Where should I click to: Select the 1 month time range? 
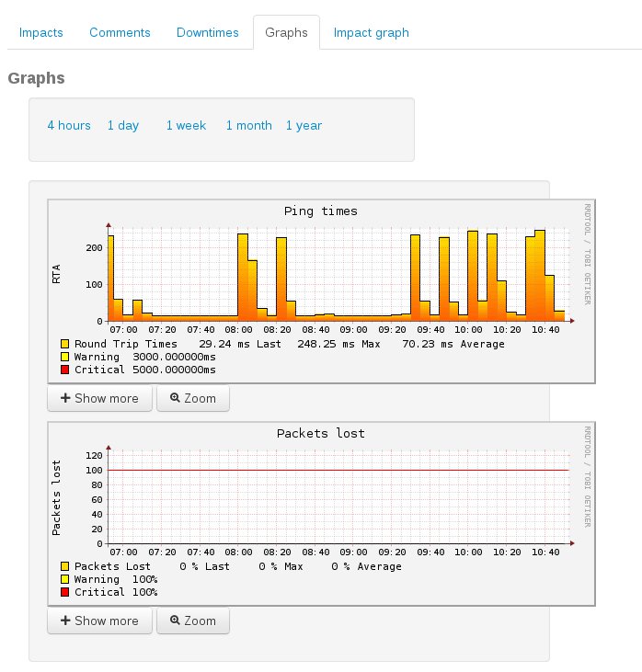click(249, 125)
